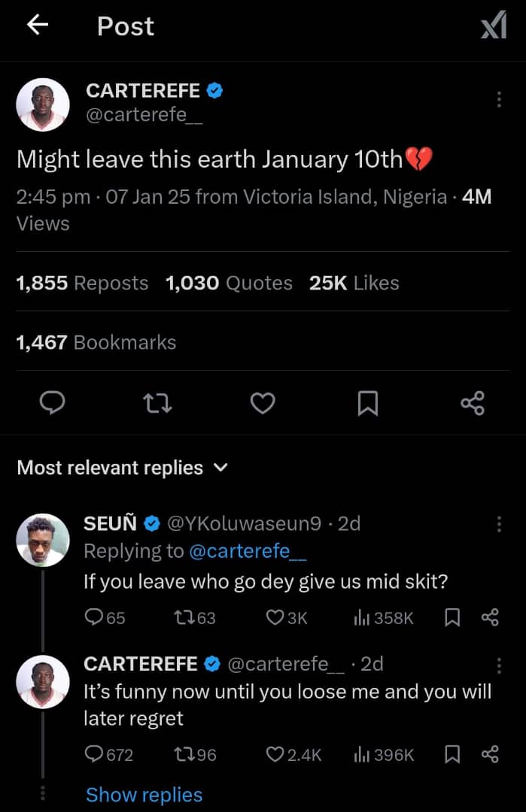The height and width of the screenshot is (812, 526).
Task: Open CARTEREFE's profile picture on main post
Action: coord(43,105)
